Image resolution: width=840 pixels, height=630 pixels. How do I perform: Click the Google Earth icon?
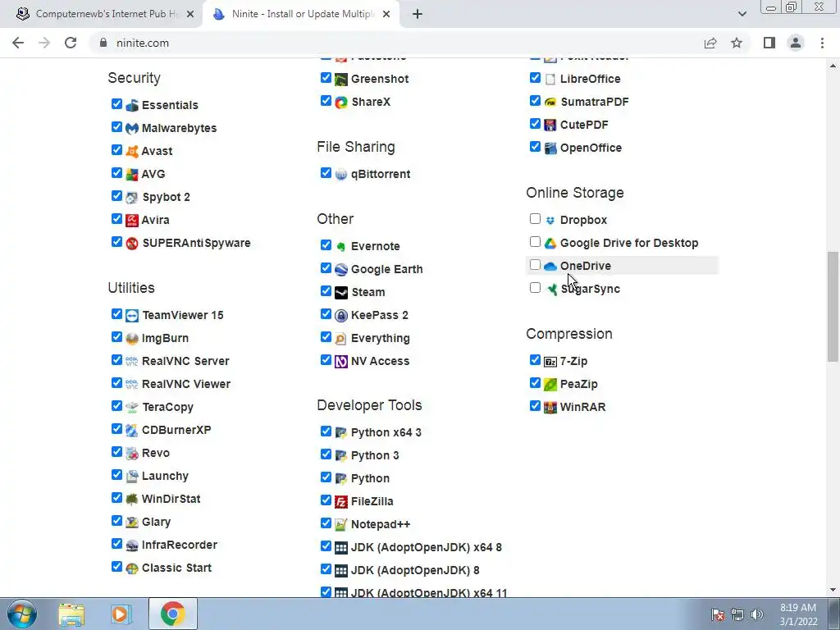pyautogui.click(x=341, y=269)
